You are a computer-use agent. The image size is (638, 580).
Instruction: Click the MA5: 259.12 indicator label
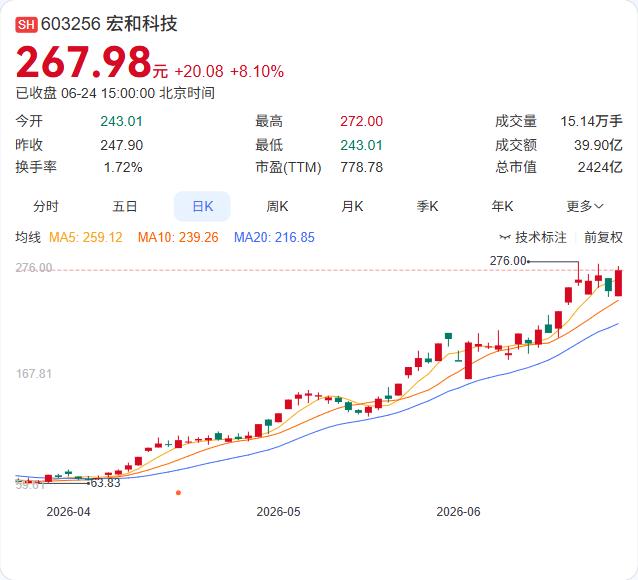coord(85,237)
